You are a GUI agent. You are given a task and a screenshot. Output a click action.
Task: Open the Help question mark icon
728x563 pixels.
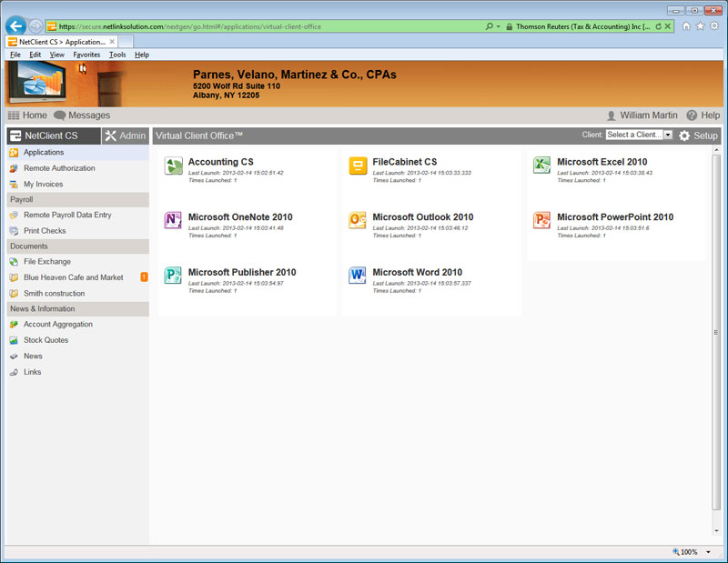click(x=692, y=116)
